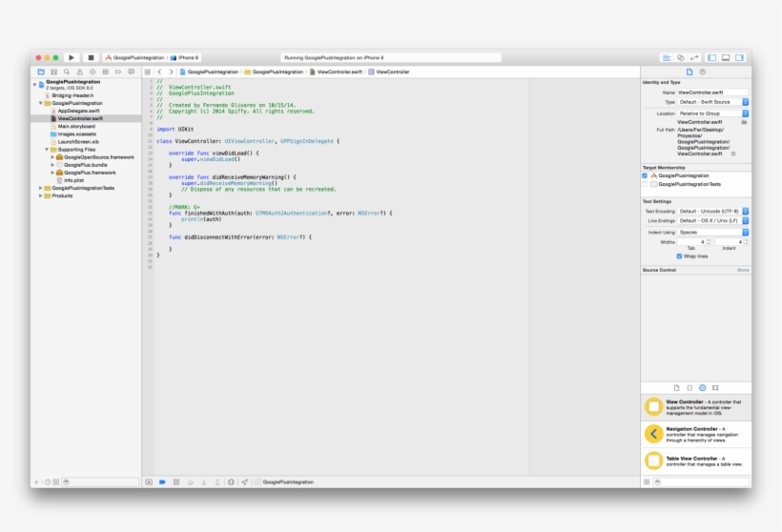Open the Report navigator icon
The height and width of the screenshot is (532, 782).
132,72
